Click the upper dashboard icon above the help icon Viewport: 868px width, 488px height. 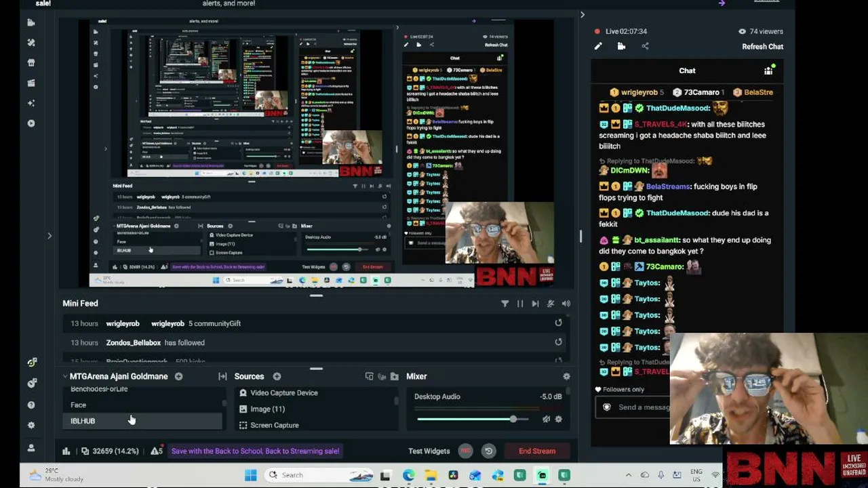(31, 363)
